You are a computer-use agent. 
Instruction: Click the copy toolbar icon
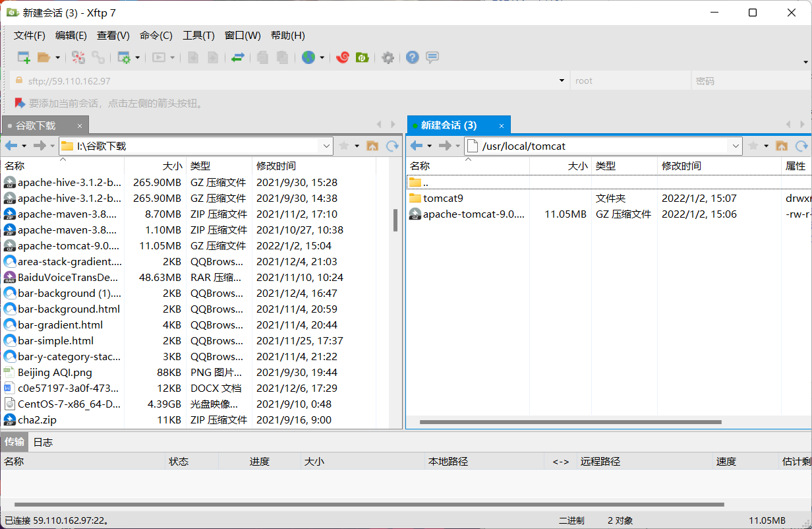[262, 57]
